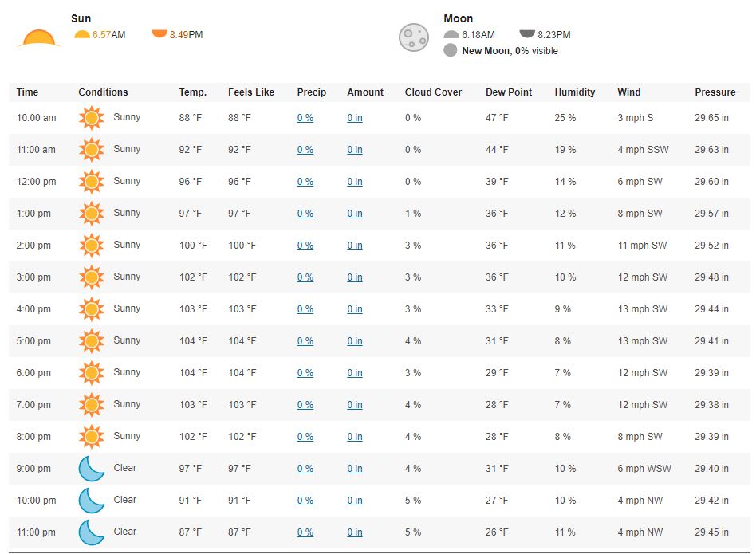
Task: Click the 47 °F dew point value
Action: click(497, 117)
